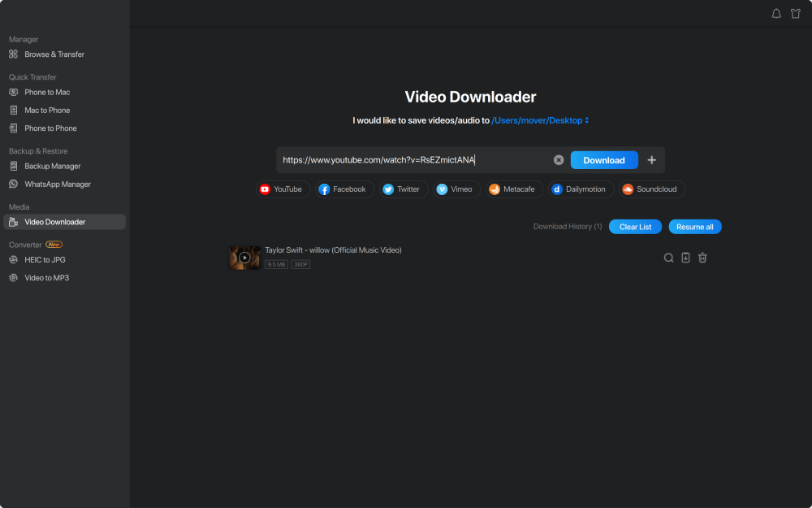This screenshot has height=508, width=812.
Task: Select the Soundcloud source shortcut
Action: (x=651, y=189)
